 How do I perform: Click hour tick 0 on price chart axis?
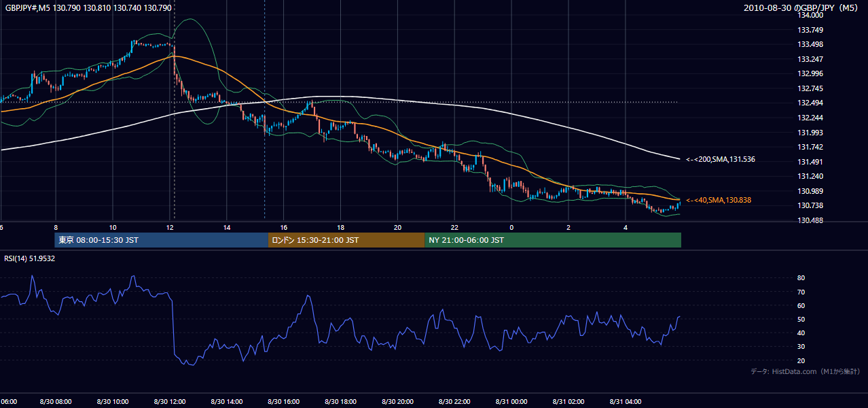pyautogui.click(x=511, y=227)
